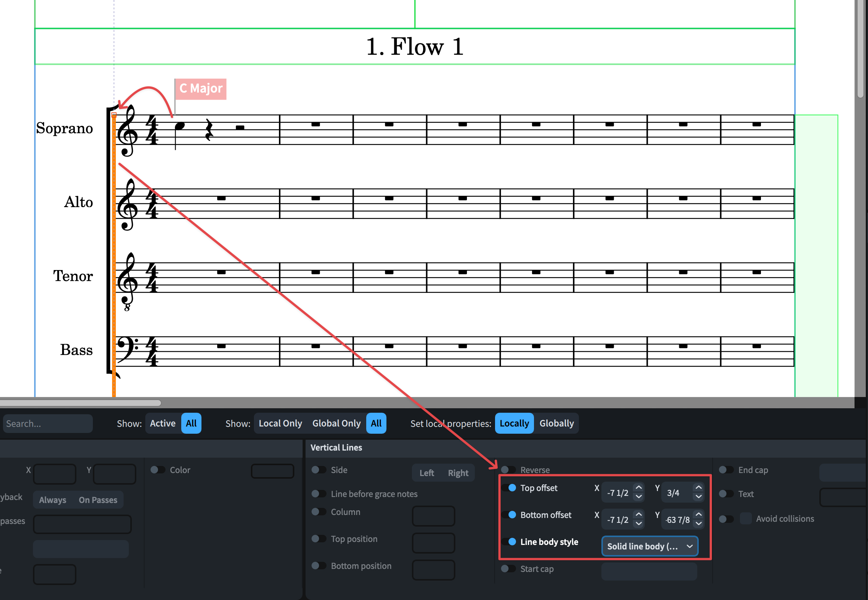The height and width of the screenshot is (600, 868).
Task: Open the End cap dropdown
Action: pos(843,472)
